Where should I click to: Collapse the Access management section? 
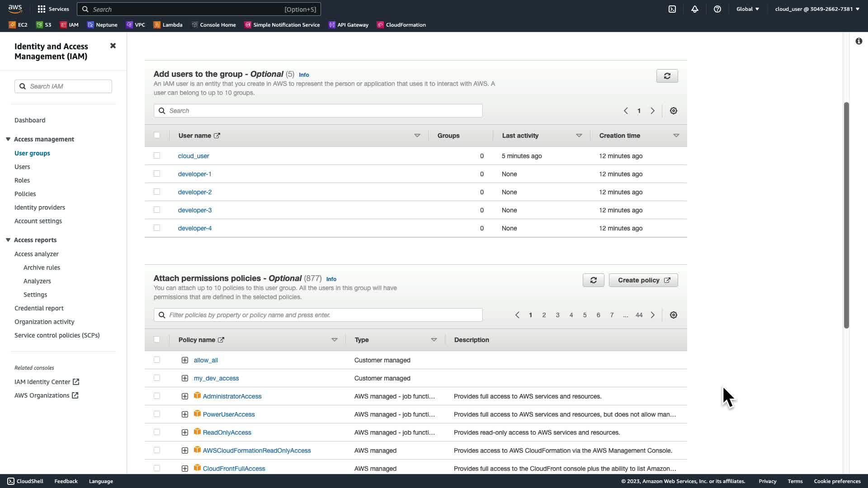[8, 139]
